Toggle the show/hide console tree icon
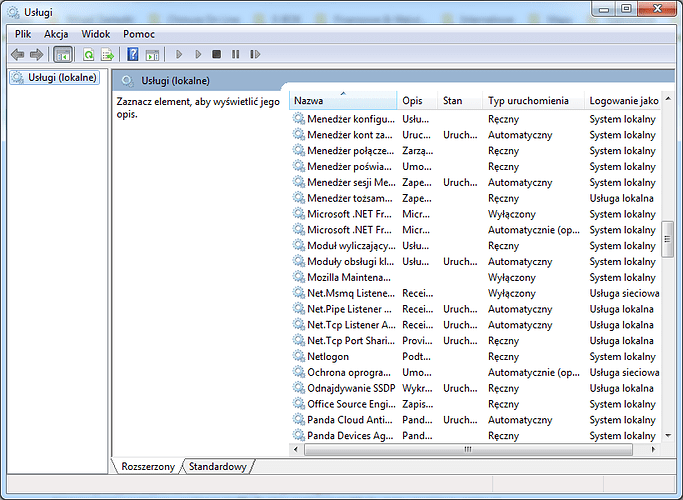The width and height of the screenshot is (683, 500). pos(63,55)
